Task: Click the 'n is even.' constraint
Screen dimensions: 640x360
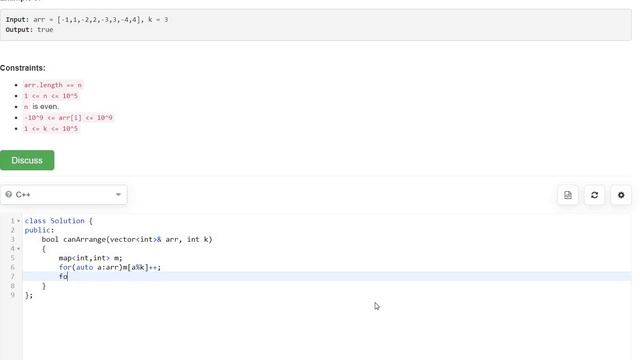Action: [x=41, y=107]
